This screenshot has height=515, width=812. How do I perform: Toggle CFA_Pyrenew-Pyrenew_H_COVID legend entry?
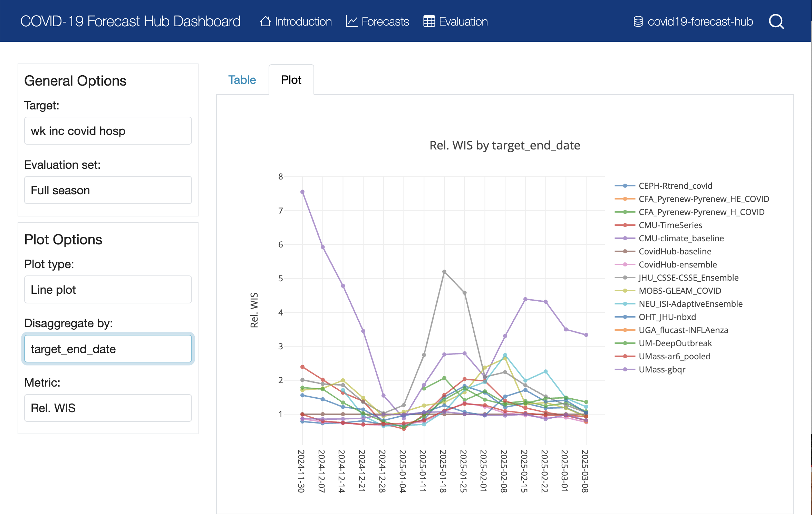click(689, 212)
